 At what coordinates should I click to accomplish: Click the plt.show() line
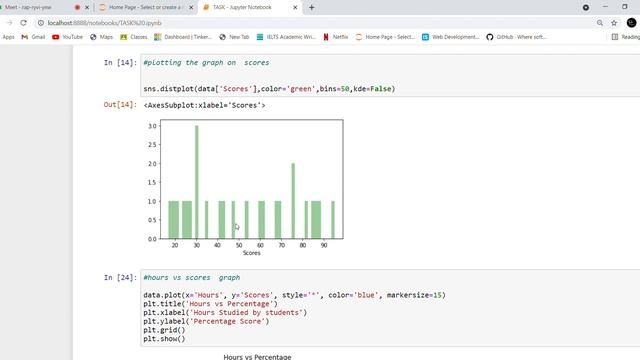click(164, 339)
